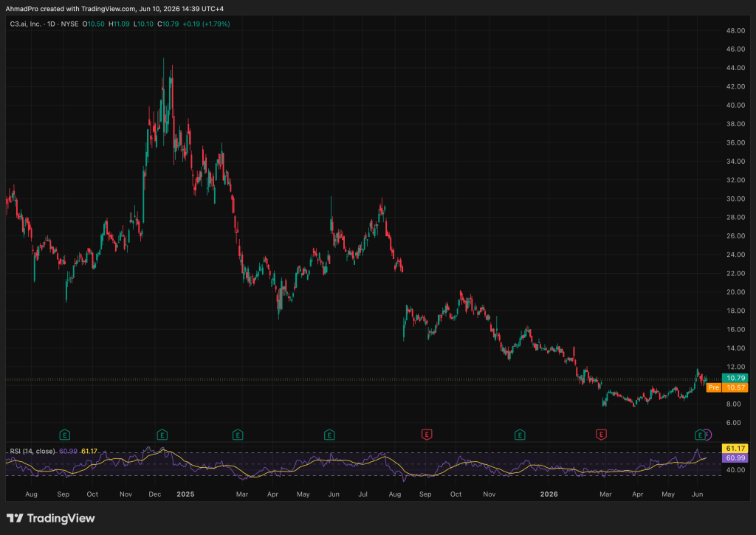Click the low value L10.10
Viewport: 756px width, 535px height.
click(144, 24)
